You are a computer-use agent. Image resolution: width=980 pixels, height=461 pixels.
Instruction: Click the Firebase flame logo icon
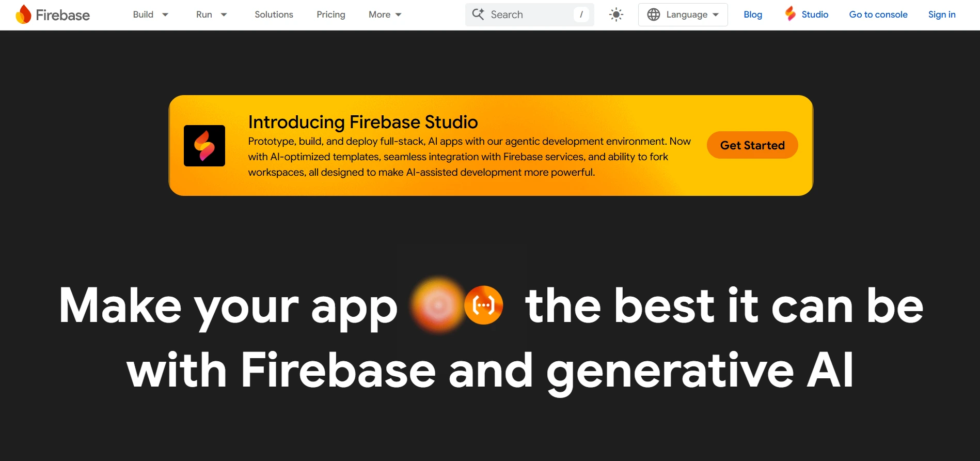tap(23, 14)
